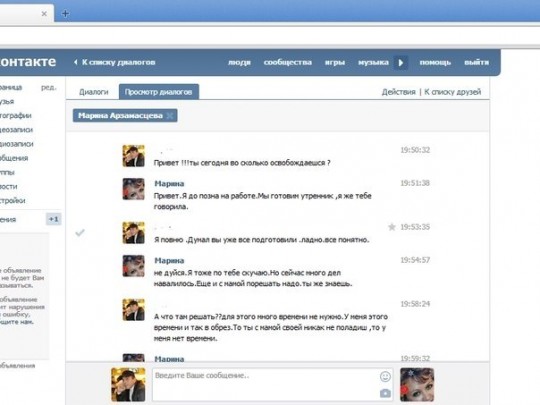Toggle checkmark beside 19:53:35 message

click(x=80, y=233)
